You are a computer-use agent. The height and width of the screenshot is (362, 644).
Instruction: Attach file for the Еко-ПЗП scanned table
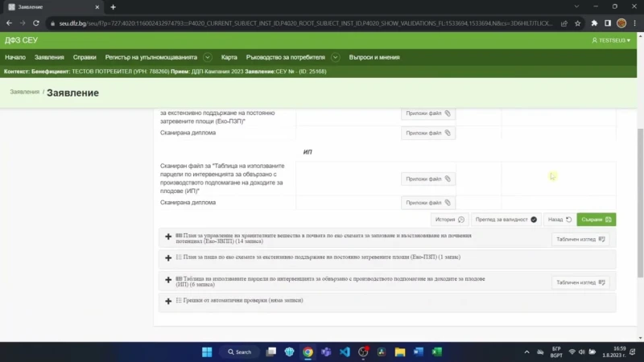pos(428,113)
